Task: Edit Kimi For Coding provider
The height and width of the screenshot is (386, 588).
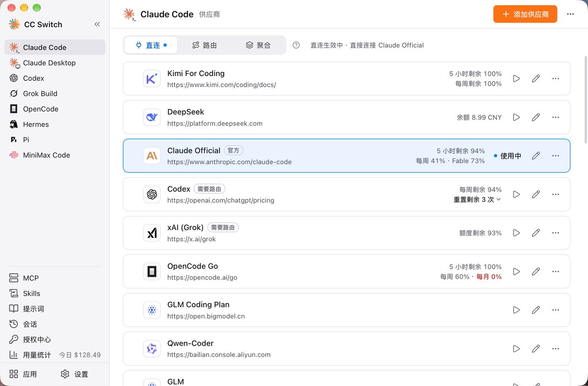Action: point(536,78)
